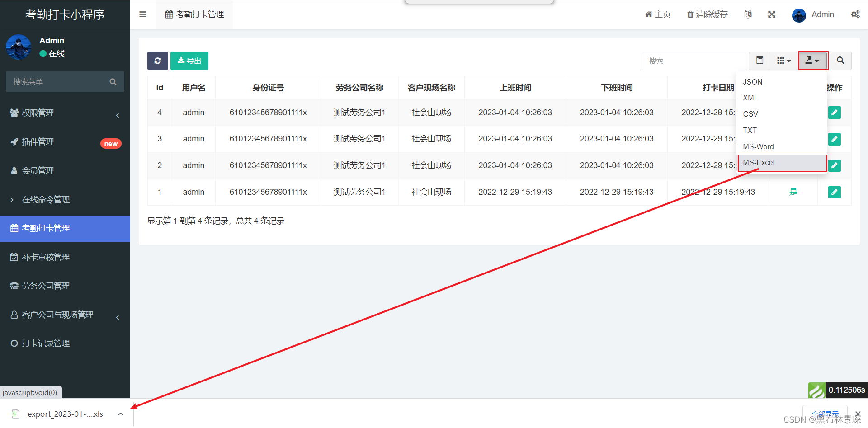868x428 pixels.
Task: Click the green page load time indicator
Action: pyautogui.click(x=816, y=390)
